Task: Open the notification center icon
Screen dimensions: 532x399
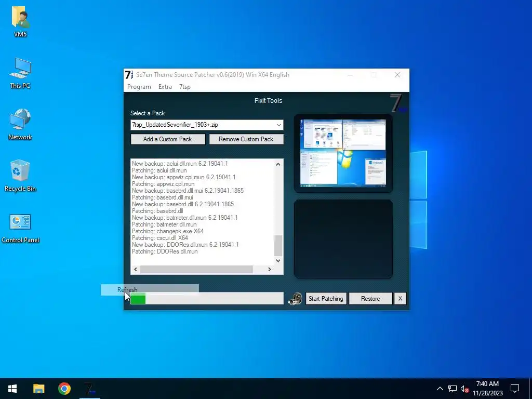Action: coord(515,389)
